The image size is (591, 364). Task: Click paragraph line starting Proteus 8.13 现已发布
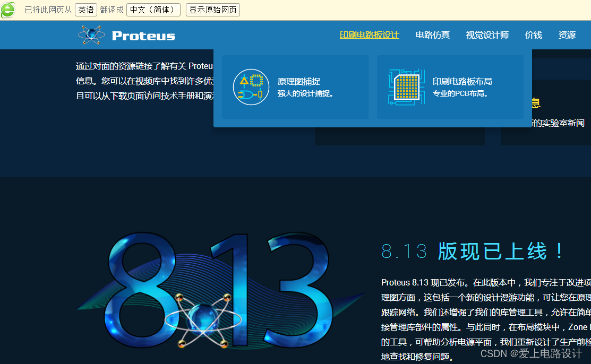pos(486,283)
